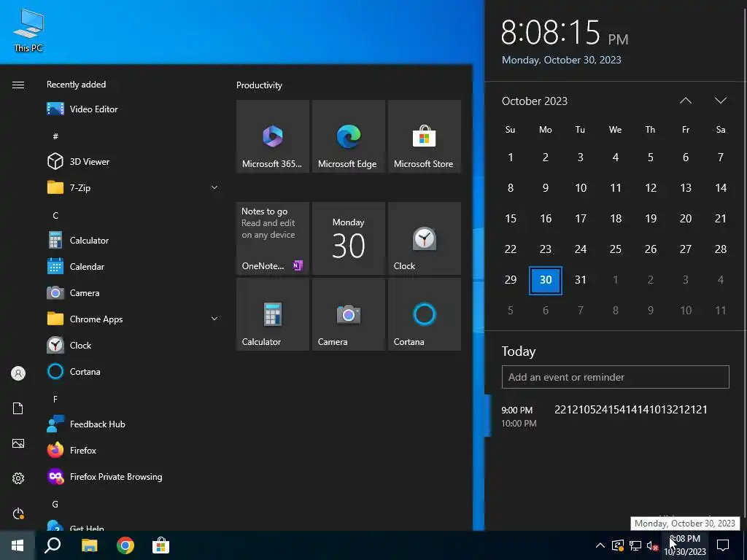Select October 13 in calendar

click(x=686, y=187)
